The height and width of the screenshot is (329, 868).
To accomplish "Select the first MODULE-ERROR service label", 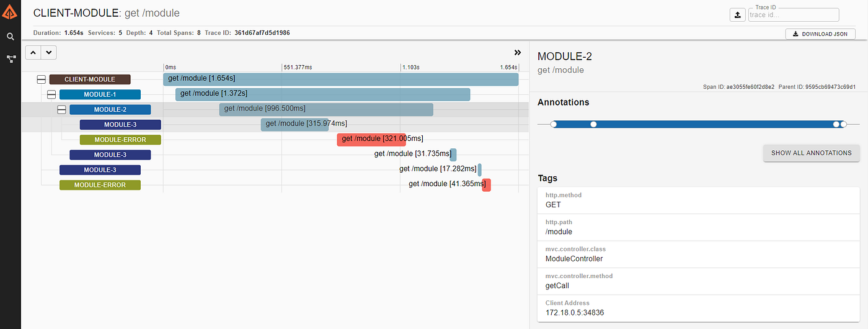I will [120, 140].
